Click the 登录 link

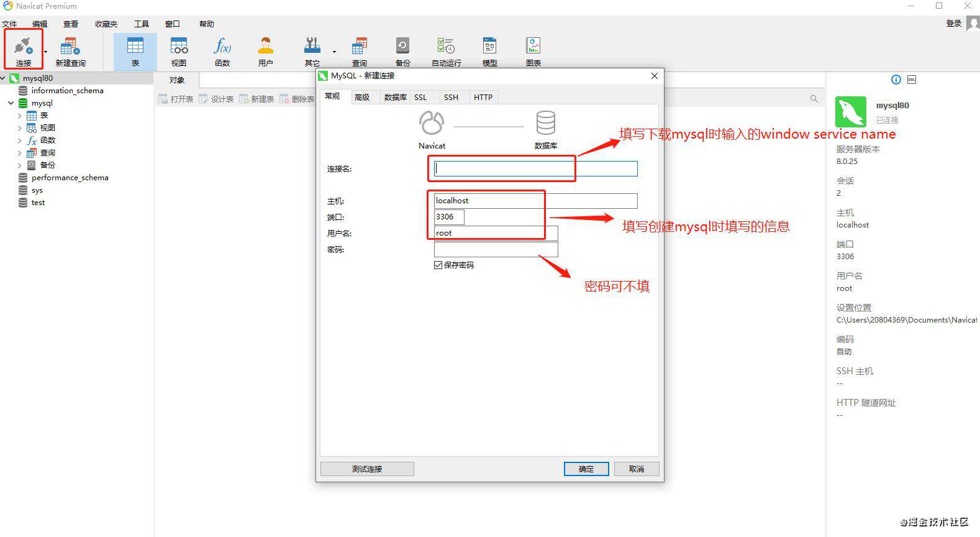[953, 24]
